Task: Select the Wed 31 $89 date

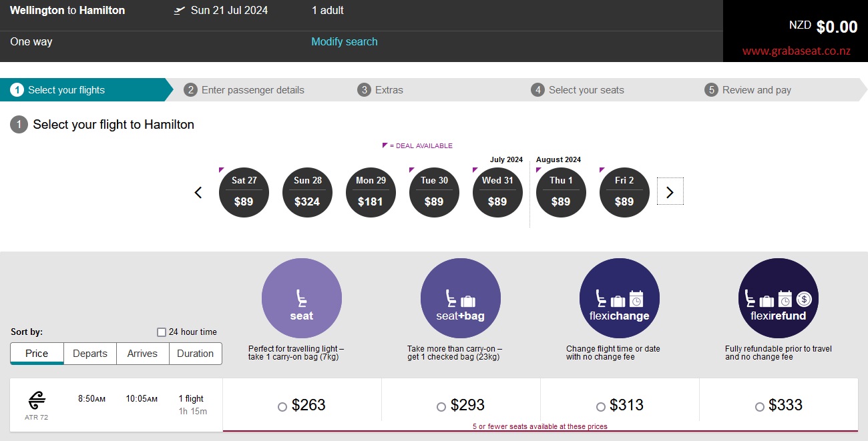Action: [x=497, y=192]
